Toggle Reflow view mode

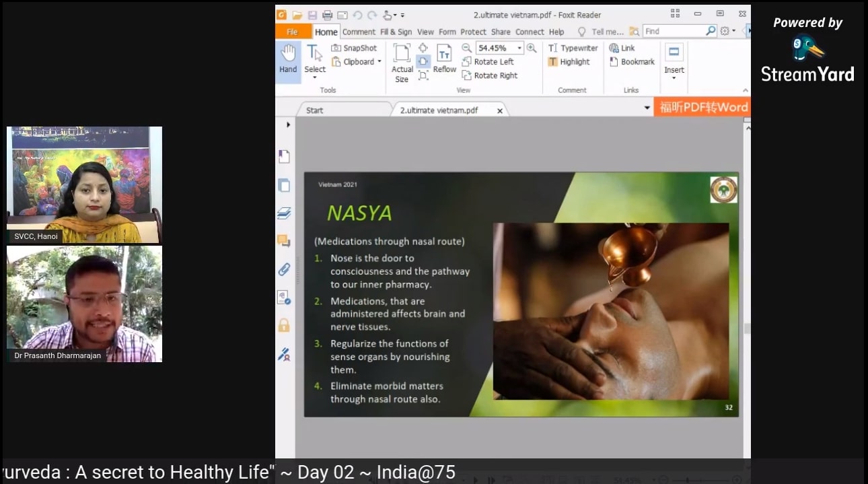click(x=444, y=59)
